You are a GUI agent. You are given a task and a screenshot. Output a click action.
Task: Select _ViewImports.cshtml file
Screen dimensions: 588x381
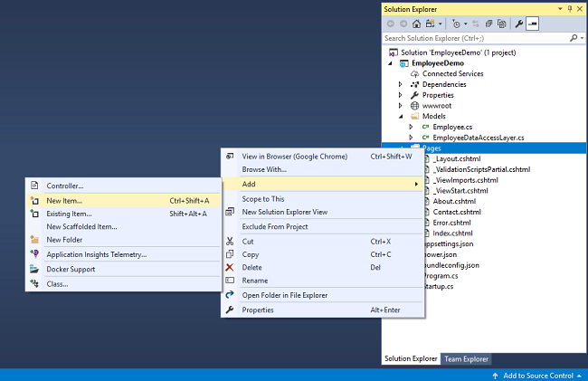[465, 180]
